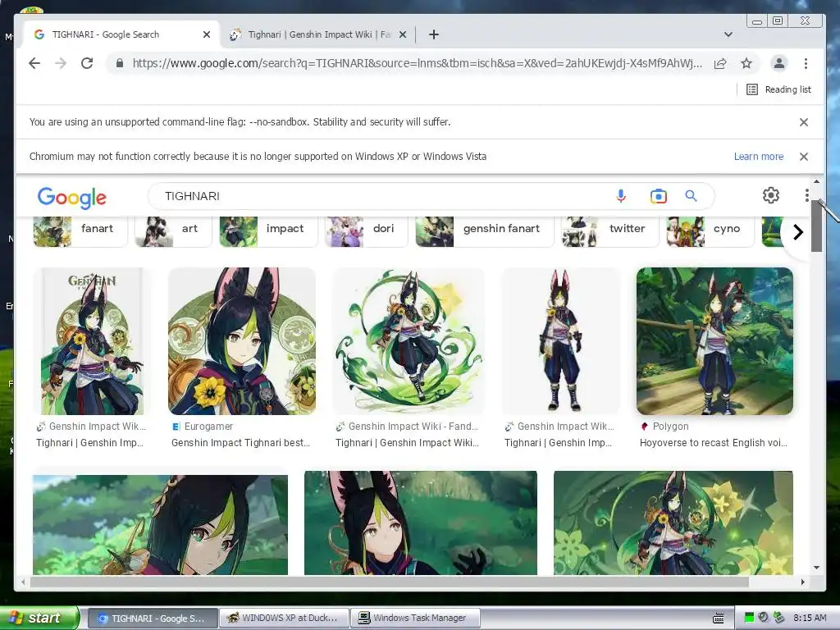Open the first Genshin Impact logo Tighnari thumbnail
The height and width of the screenshot is (630, 840).
tap(92, 341)
